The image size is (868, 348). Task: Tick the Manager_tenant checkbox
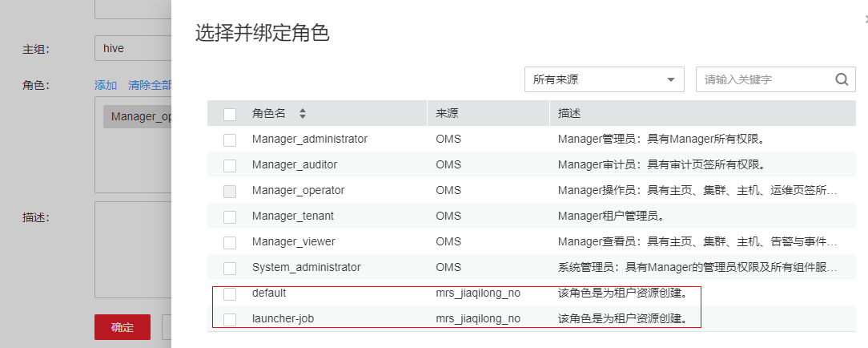click(230, 216)
